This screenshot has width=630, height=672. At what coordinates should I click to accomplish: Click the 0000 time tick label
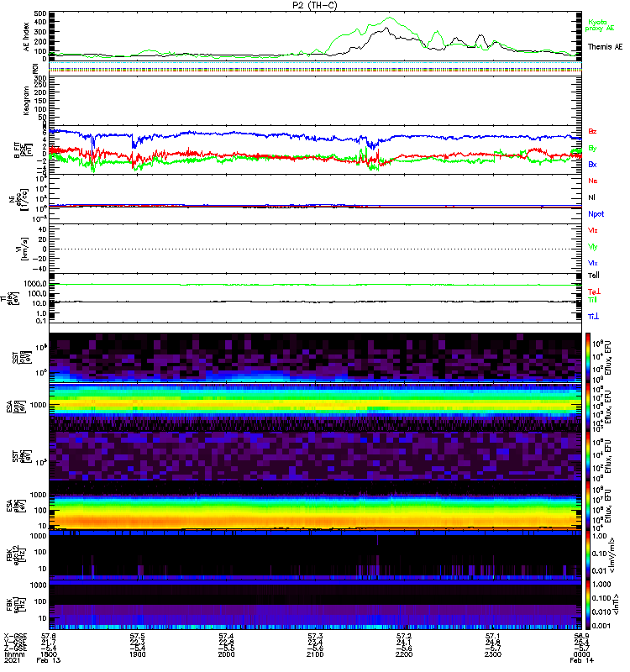pos(581,654)
